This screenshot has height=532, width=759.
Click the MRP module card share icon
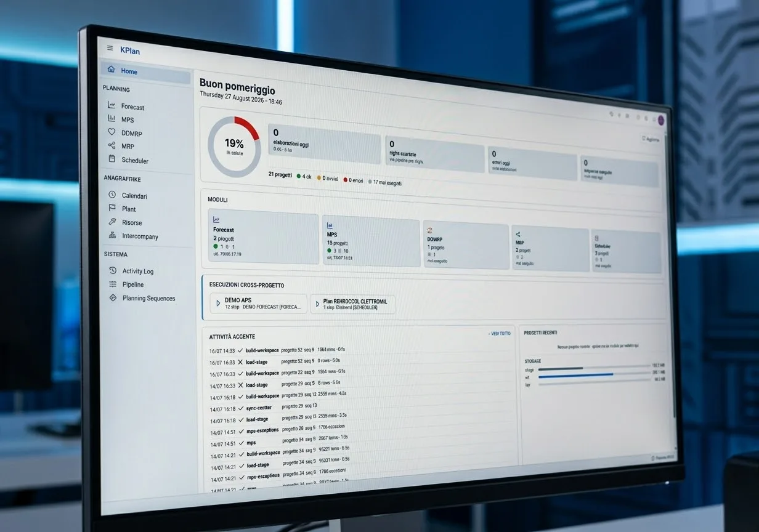coord(518,234)
